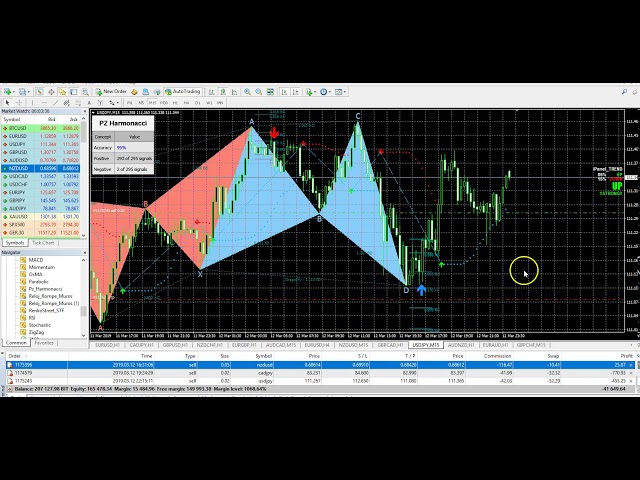
Task: Select order 1173206 in the terminal
Action: (20, 365)
